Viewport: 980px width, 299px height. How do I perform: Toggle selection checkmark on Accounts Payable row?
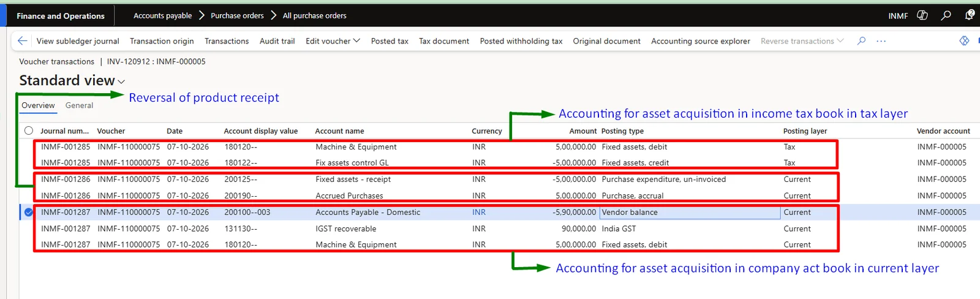29,212
